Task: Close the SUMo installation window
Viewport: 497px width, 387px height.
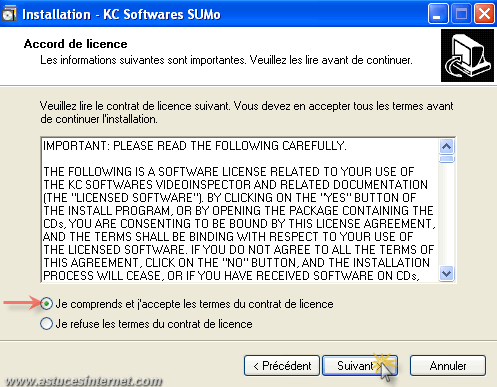Action: coord(484,14)
